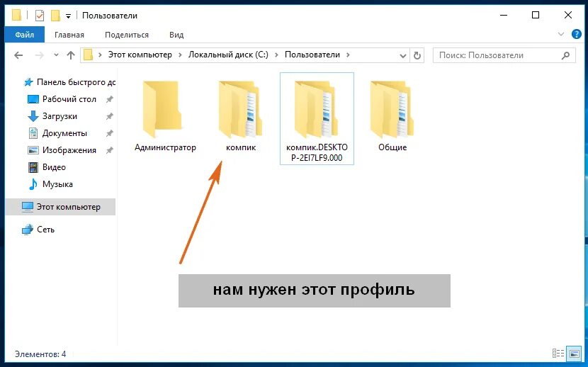
Task: Click Этот компьютер in address bar
Action: pyautogui.click(x=140, y=55)
